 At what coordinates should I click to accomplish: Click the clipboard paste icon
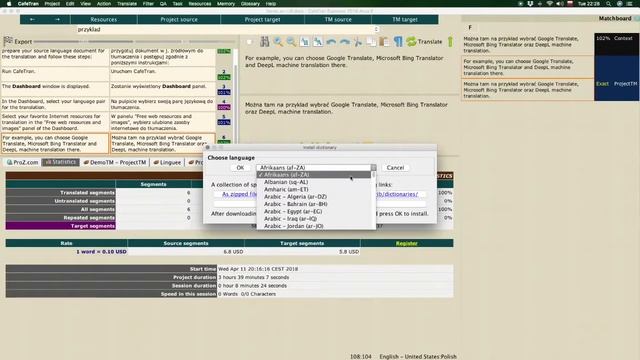coord(384,41)
